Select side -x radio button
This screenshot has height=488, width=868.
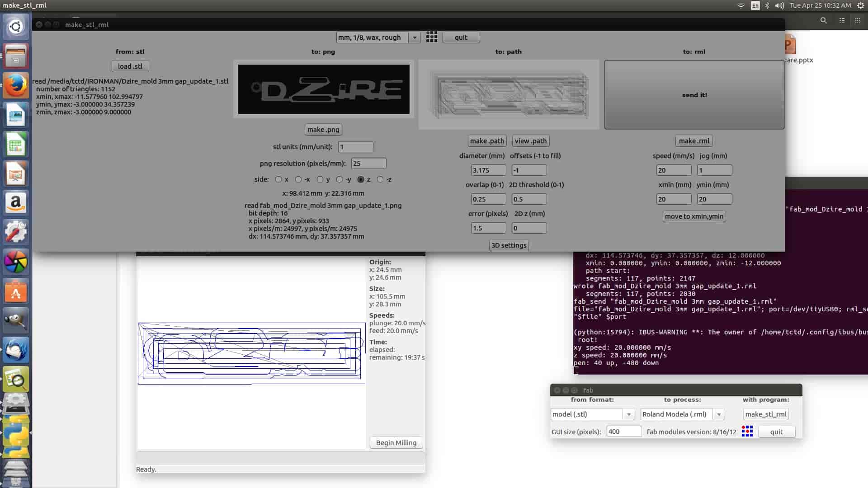[298, 179]
